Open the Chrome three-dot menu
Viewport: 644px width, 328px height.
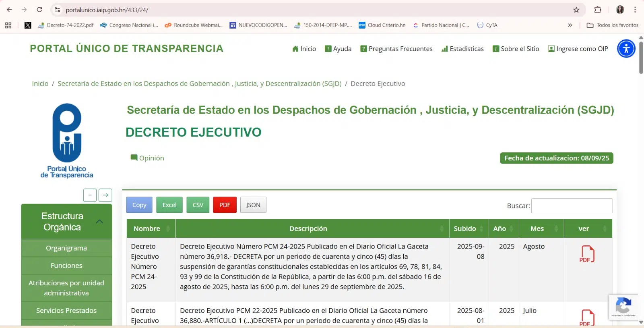635,10
